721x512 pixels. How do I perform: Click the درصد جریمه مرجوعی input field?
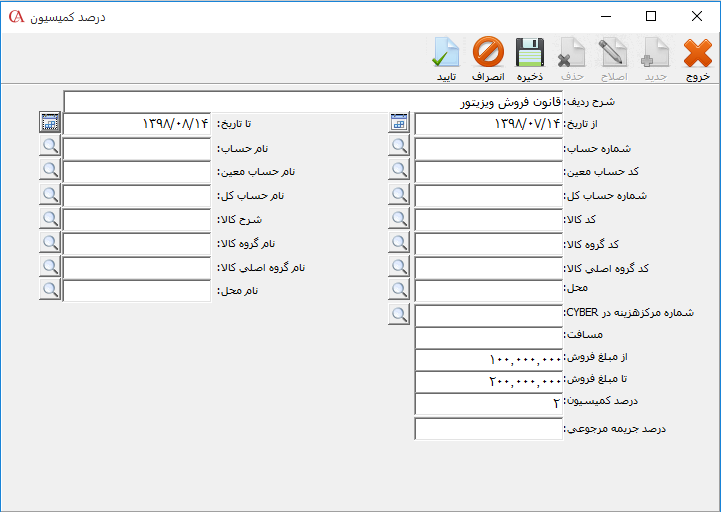pos(488,429)
